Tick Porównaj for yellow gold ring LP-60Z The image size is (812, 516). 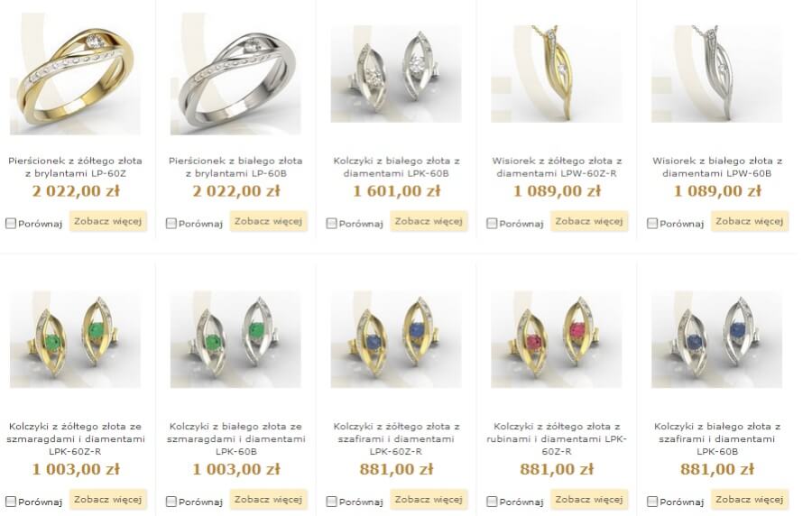click(11, 224)
